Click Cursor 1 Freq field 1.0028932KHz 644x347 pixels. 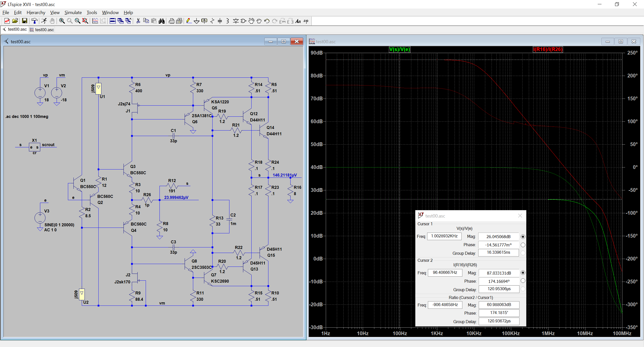pyautogui.click(x=445, y=236)
